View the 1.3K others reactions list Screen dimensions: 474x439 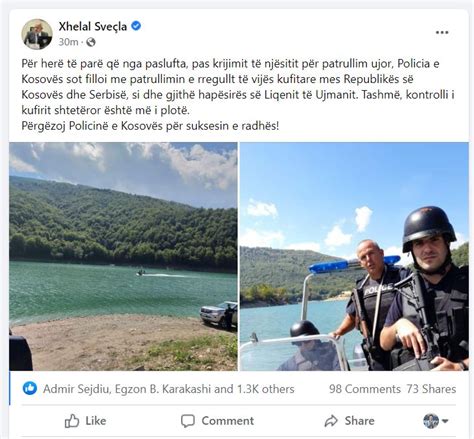[266, 389]
